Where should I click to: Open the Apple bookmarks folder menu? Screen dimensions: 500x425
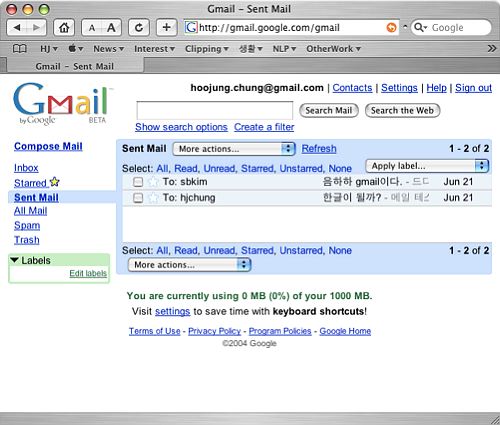point(76,49)
